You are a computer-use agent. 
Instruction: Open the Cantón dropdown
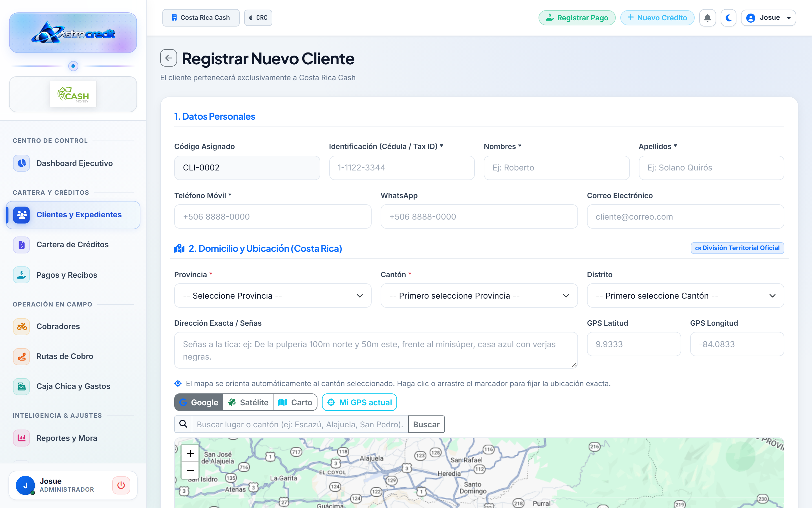tap(479, 296)
